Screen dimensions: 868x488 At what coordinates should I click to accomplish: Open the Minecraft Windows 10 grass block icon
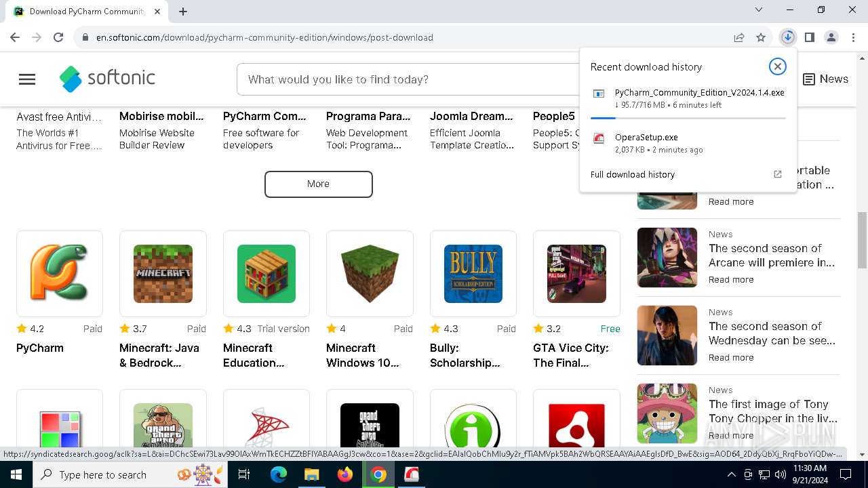pos(370,273)
